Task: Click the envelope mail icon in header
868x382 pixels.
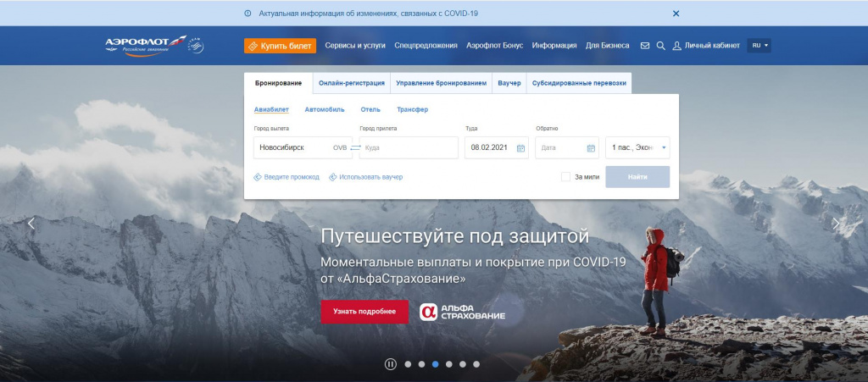Action: 644,46
